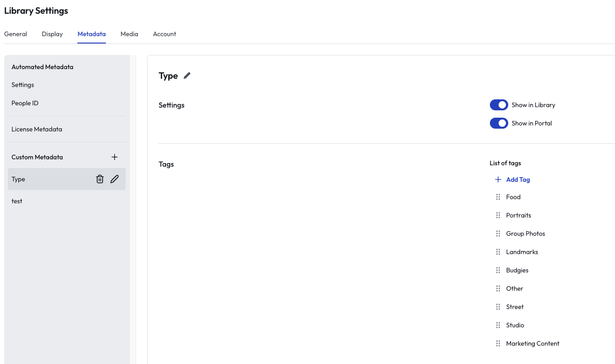Click the Add Tag button
Screen dimensions: 615x364
tap(512, 179)
